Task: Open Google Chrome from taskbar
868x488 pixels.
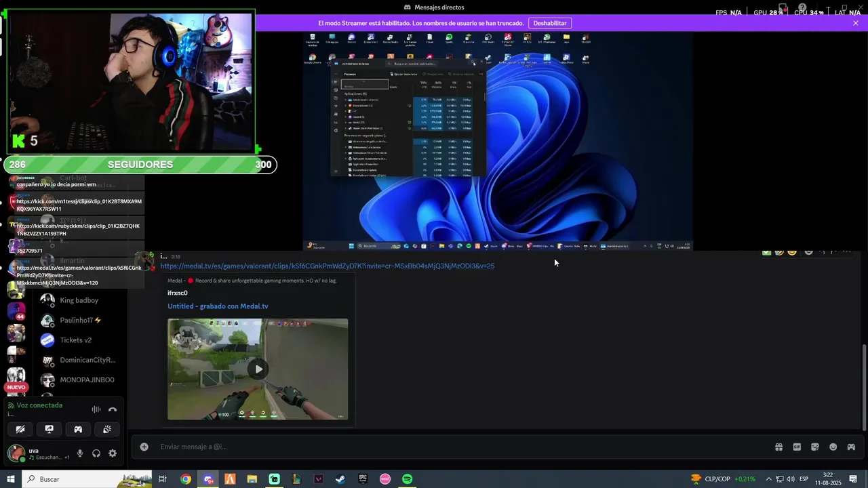Action: 186,479
